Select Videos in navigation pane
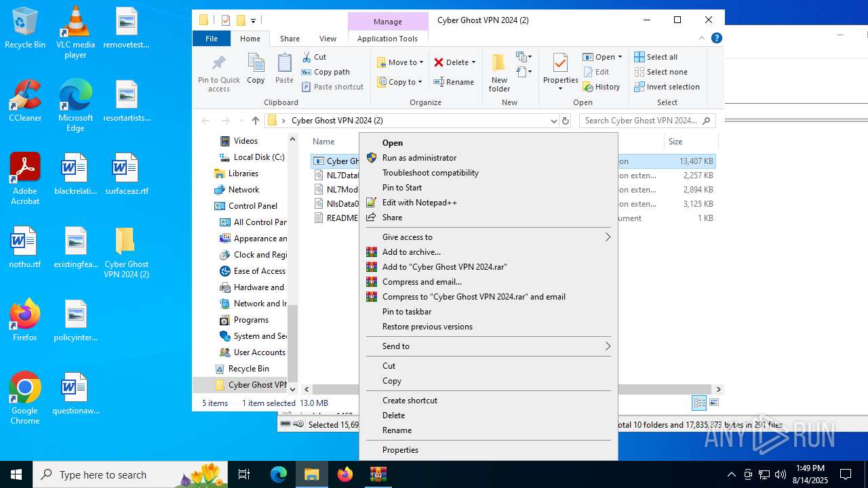The height and width of the screenshot is (488, 868). [x=245, y=141]
